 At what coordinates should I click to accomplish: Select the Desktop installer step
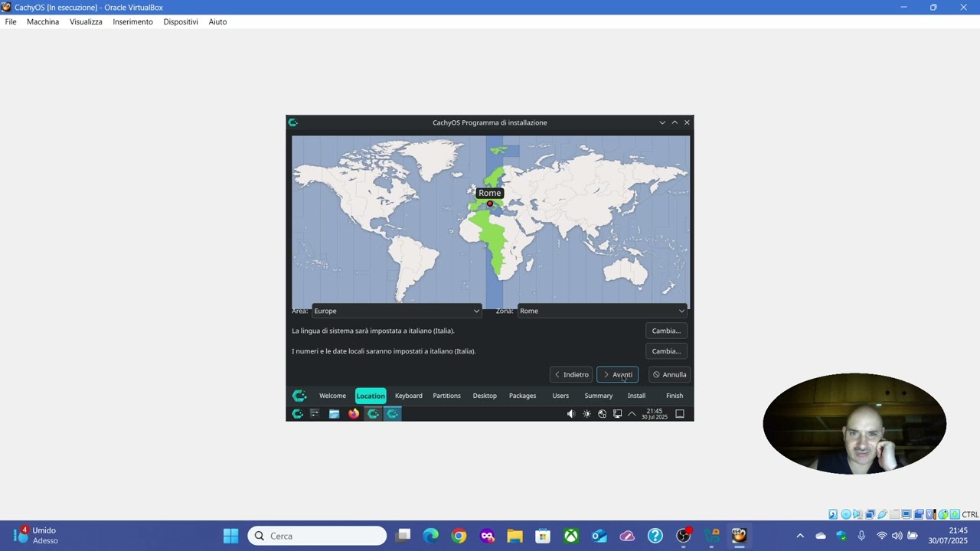(x=485, y=396)
